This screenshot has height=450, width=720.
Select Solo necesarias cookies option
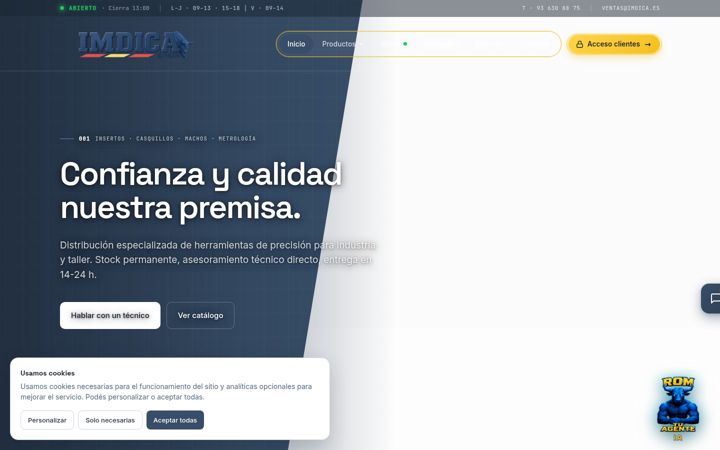tap(110, 420)
